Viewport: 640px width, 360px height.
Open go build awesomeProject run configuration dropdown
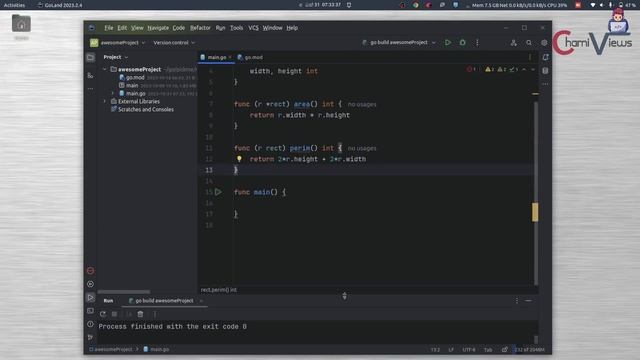click(399, 42)
